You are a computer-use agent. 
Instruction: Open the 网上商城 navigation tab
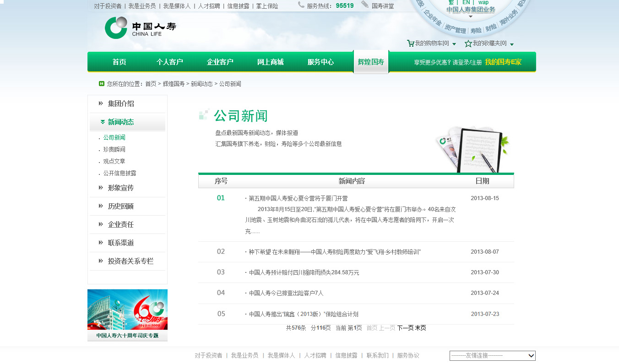point(271,62)
